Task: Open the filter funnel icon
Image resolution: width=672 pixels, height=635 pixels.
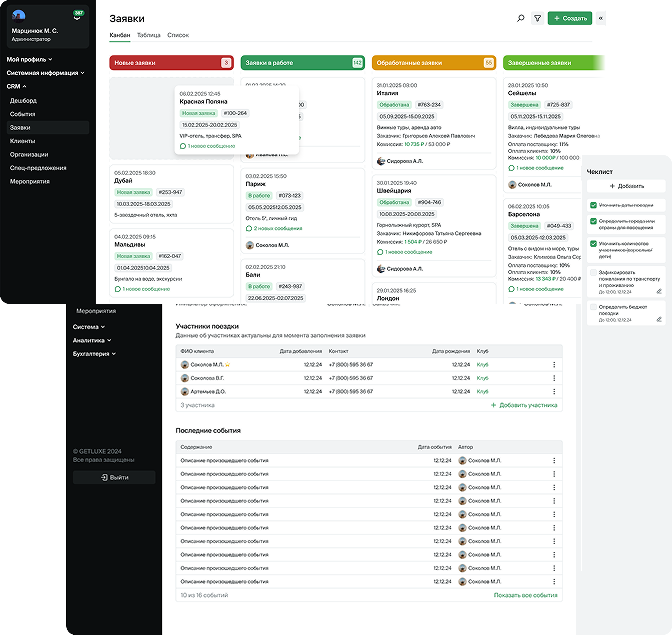Action: coord(537,18)
